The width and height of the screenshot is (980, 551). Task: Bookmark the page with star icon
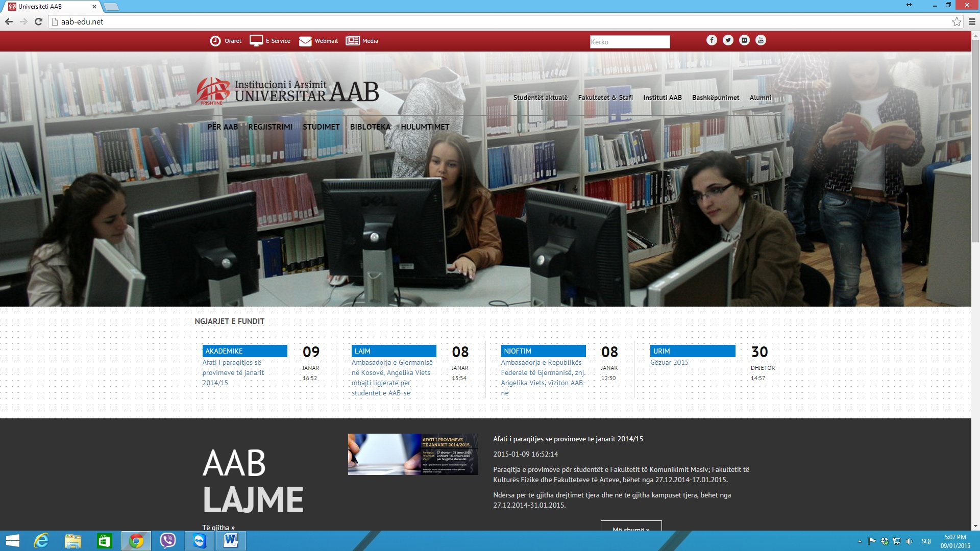coord(957,21)
